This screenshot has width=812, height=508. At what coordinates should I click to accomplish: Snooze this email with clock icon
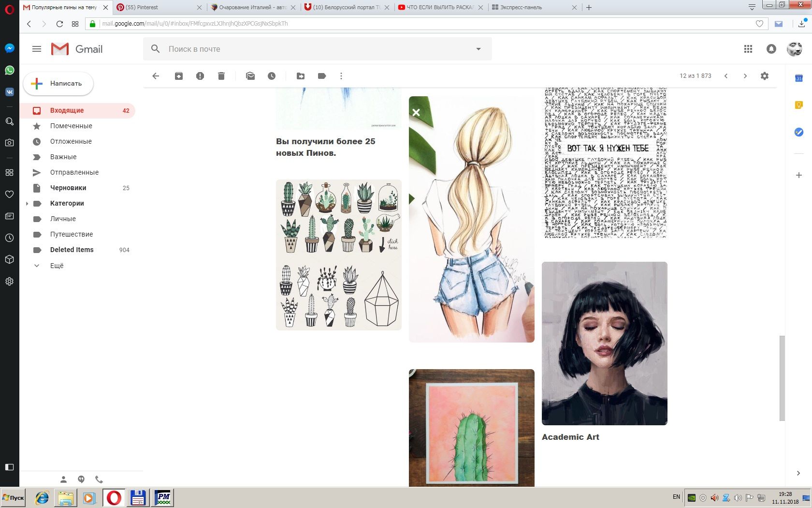(272, 76)
